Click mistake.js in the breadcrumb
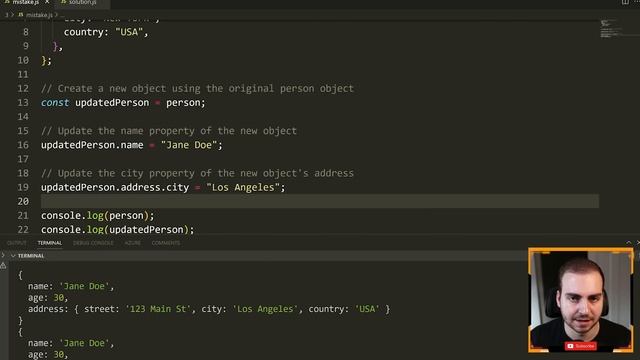 pyautogui.click(x=39, y=15)
